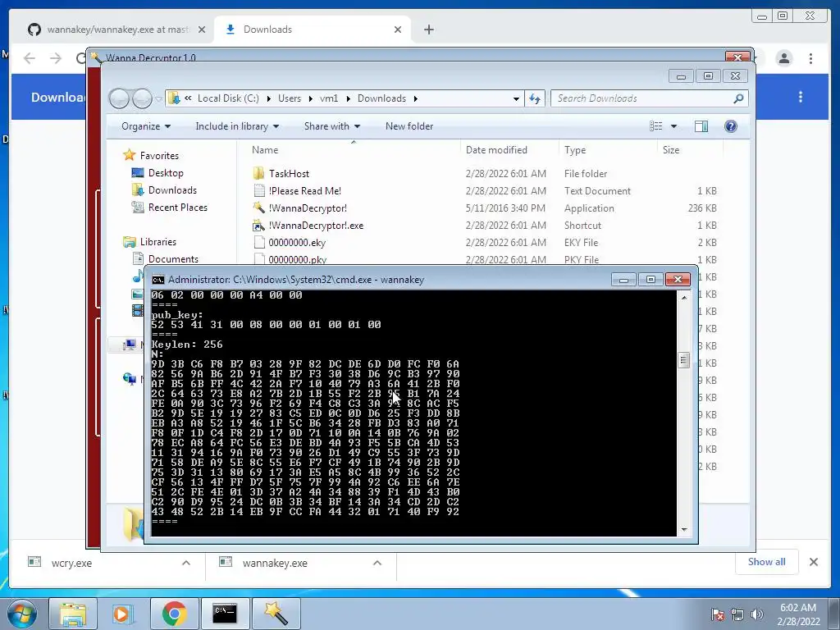
Task: Click the cmd scrollbar up arrow
Action: [684, 297]
